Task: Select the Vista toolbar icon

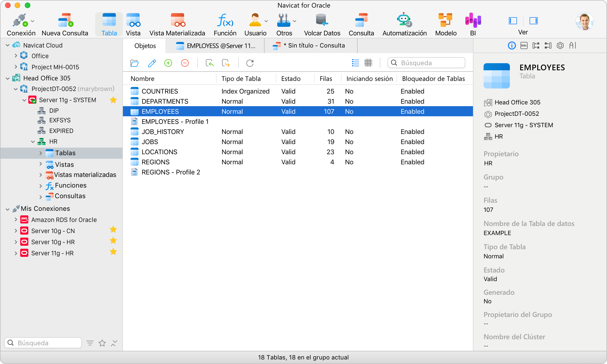Action: coord(133,20)
